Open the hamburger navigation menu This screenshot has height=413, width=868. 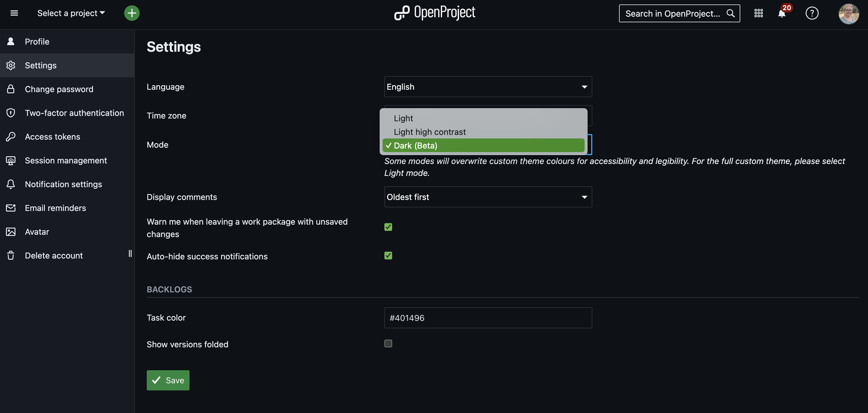(14, 13)
